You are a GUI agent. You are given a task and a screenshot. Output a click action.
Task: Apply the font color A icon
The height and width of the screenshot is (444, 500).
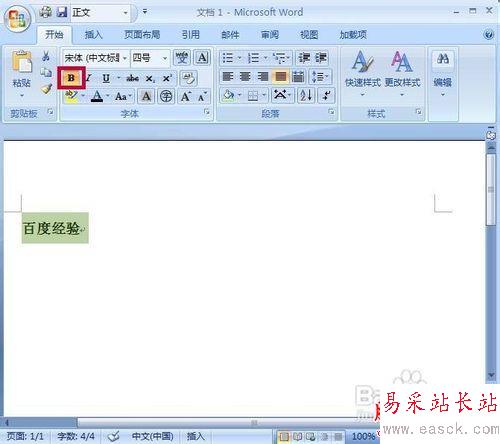coord(97,97)
